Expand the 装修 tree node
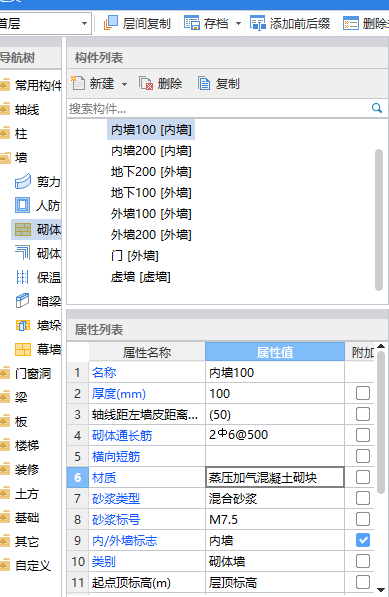The width and height of the screenshot is (389, 597). click(x=5, y=469)
